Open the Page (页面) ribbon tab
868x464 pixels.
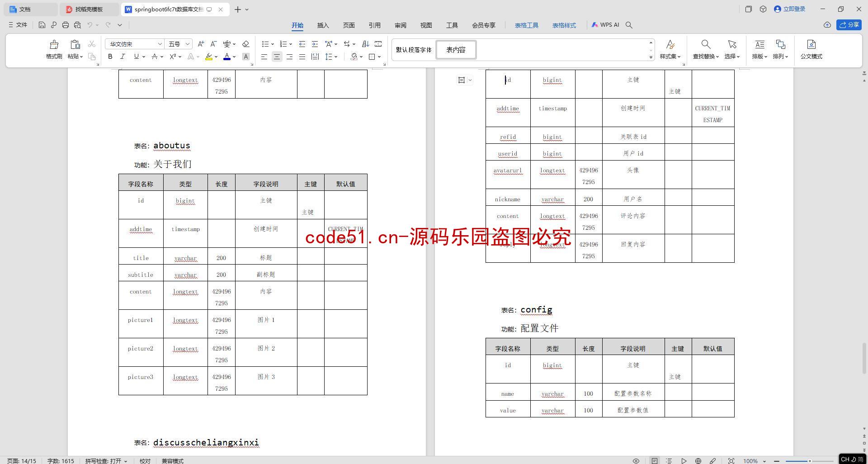pos(349,25)
